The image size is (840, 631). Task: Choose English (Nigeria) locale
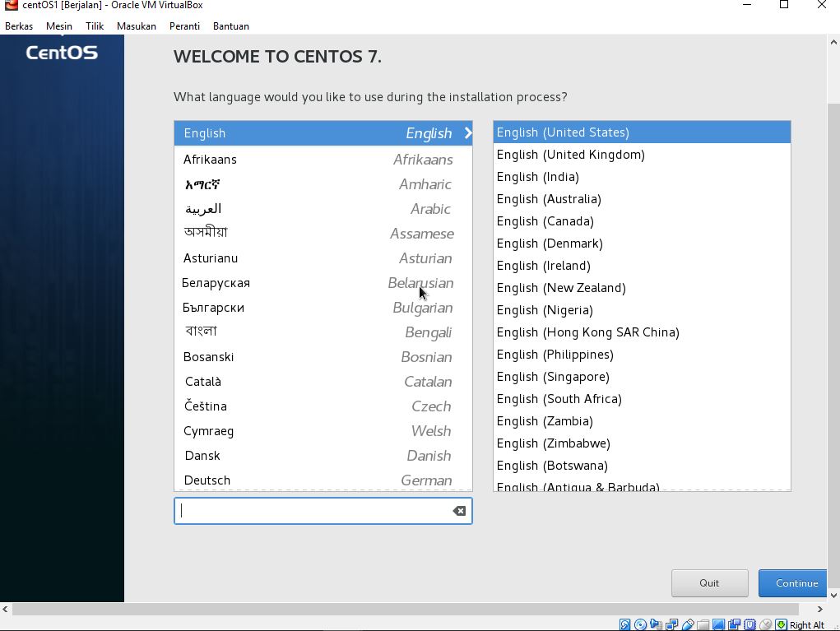point(642,310)
